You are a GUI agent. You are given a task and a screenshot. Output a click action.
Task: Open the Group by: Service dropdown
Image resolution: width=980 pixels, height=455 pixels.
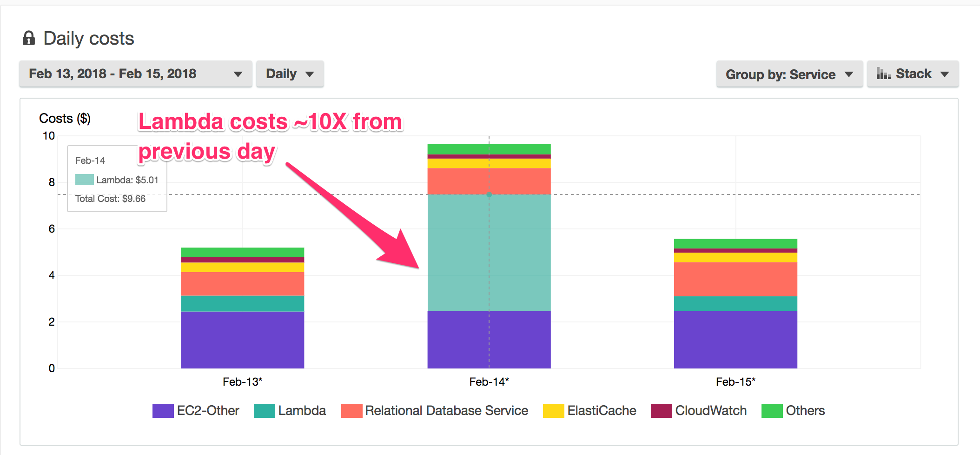(x=789, y=74)
